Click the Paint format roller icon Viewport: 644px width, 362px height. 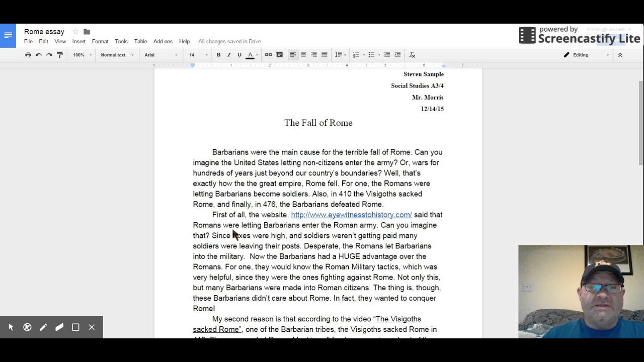(60, 55)
